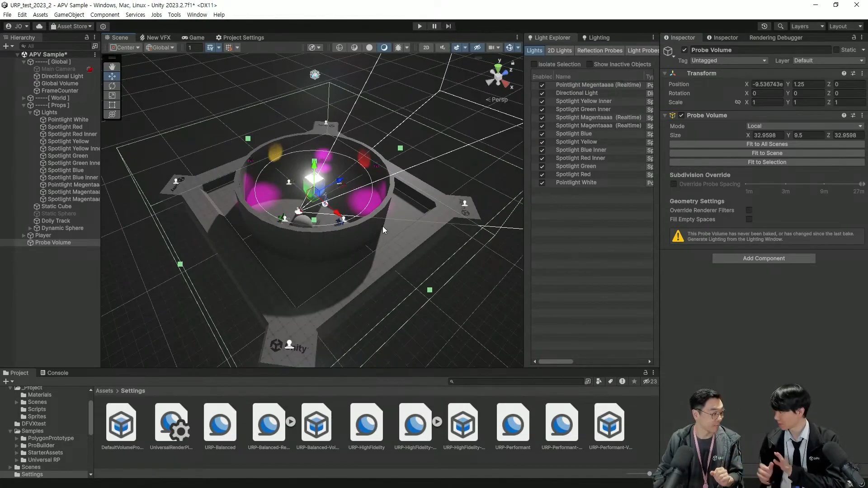Screen dimensions: 868x488
Task: Toggle scene audio mute icon
Action: pyautogui.click(x=442, y=47)
